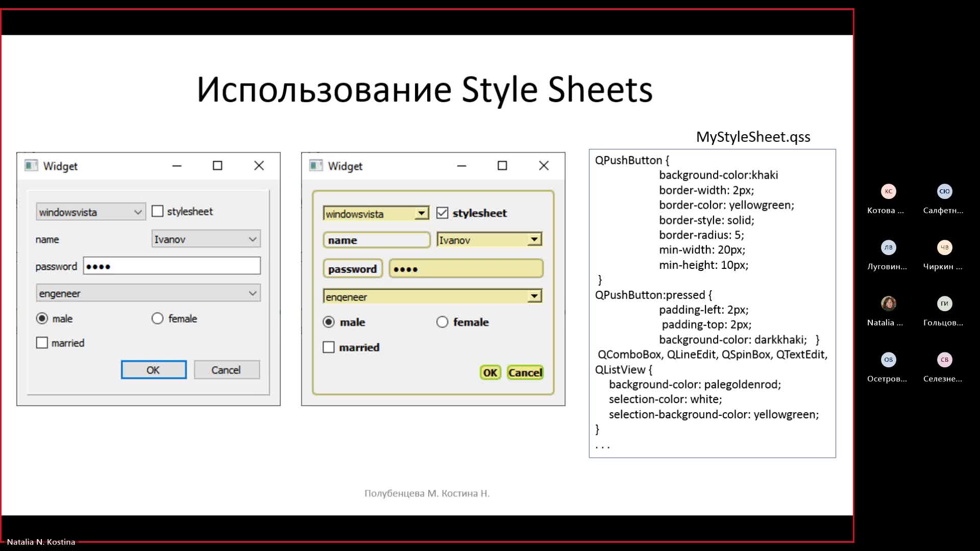The width and height of the screenshot is (980, 551).
Task: Minimize the styled Widget window
Action: click(462, 166)
